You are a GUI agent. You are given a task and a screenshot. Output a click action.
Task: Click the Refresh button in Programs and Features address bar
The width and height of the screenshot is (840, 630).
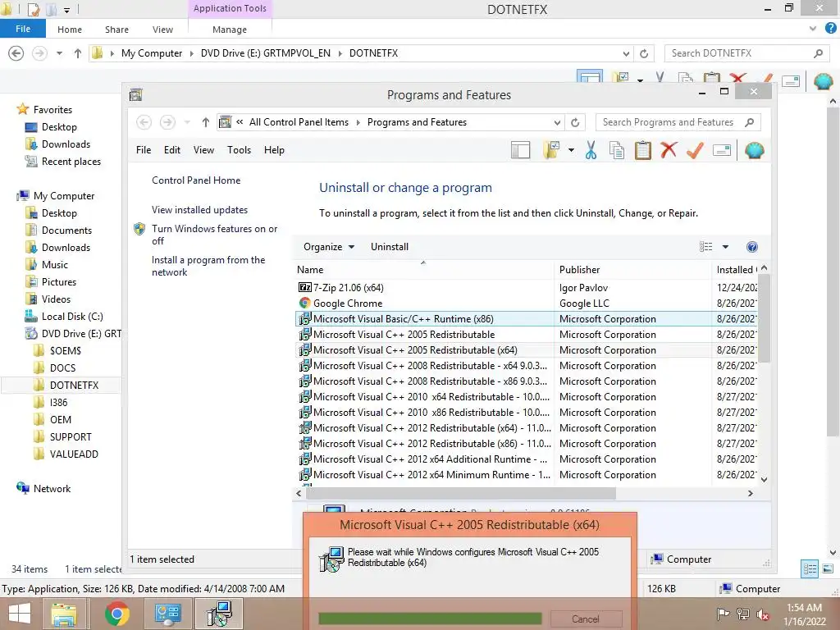coord(575,122)
